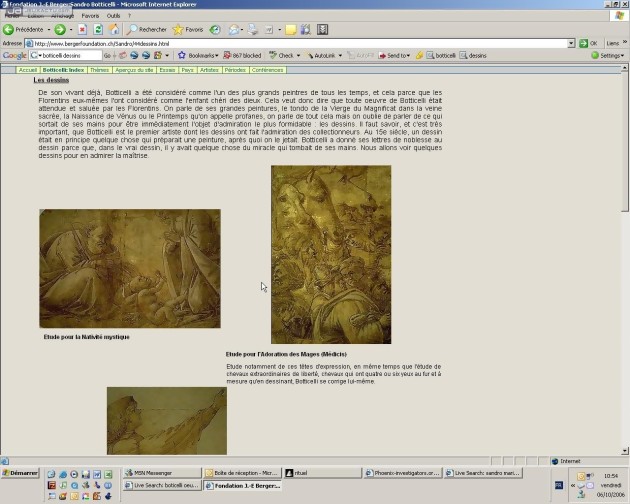Open the Favoris menu in menu bar
The width and height of the screenshot is (630, 504).
(x=90, y=16)
